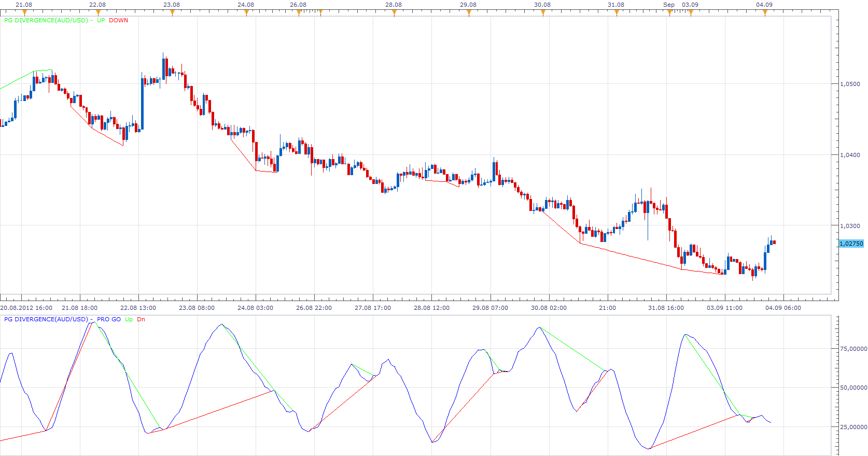Click the orange day marker under 22.08
This screenshot has width=868, height=456.
[99, 12]
